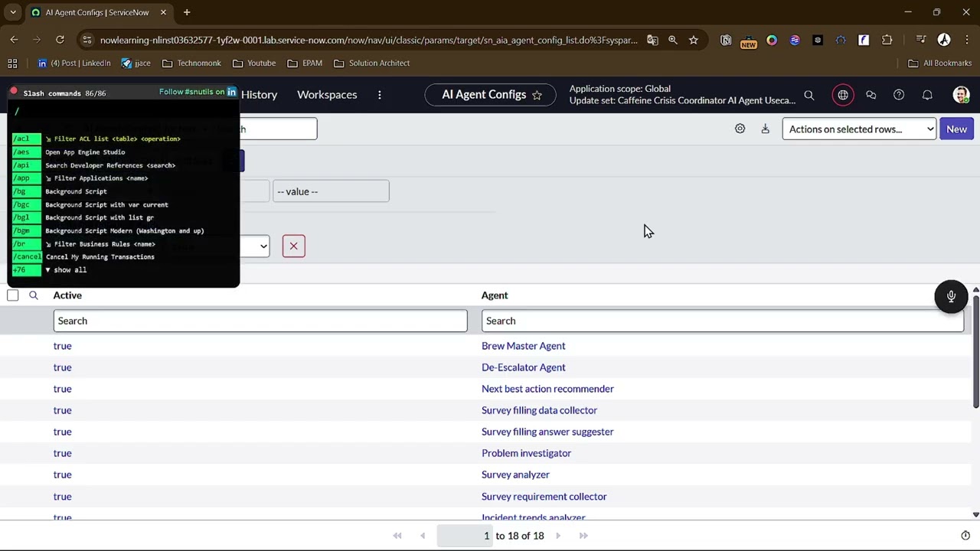Open the ServiceNow user avatar menu
The height and width of the screenshot is (551, 980).
pyautogui.click(x=961, y=95)
